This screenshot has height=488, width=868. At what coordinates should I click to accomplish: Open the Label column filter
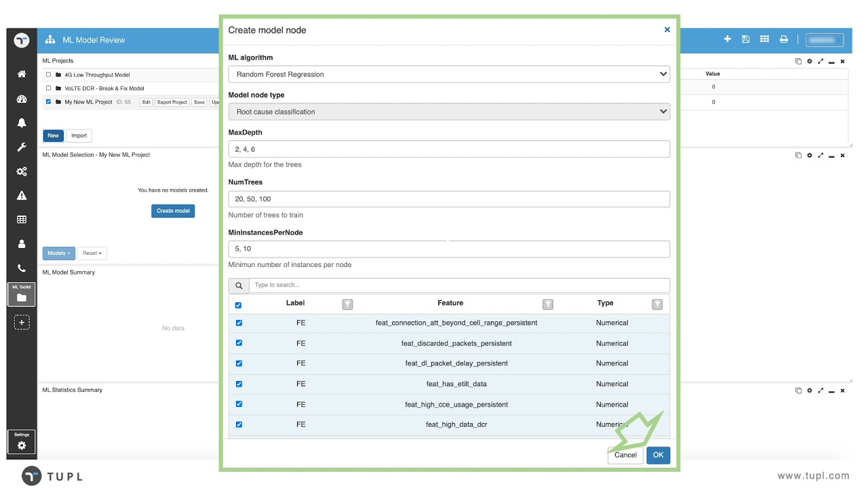coord(347,304)
